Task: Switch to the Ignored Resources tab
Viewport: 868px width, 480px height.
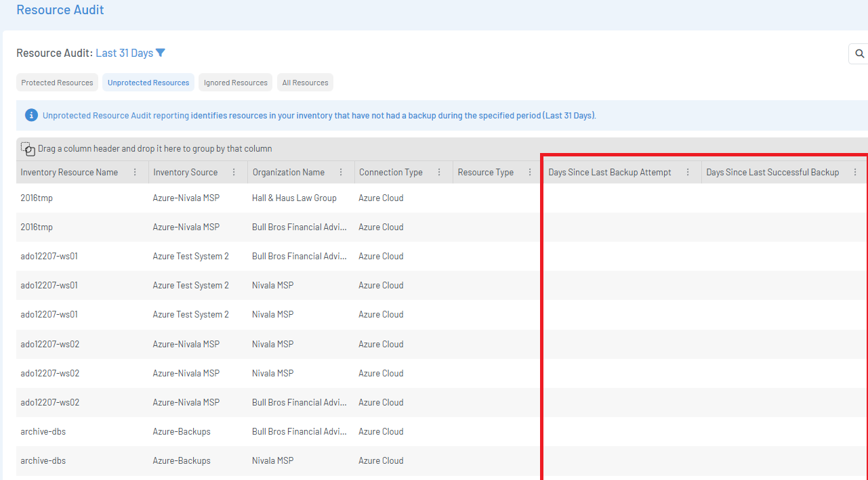Action: (x=235, y=83)
